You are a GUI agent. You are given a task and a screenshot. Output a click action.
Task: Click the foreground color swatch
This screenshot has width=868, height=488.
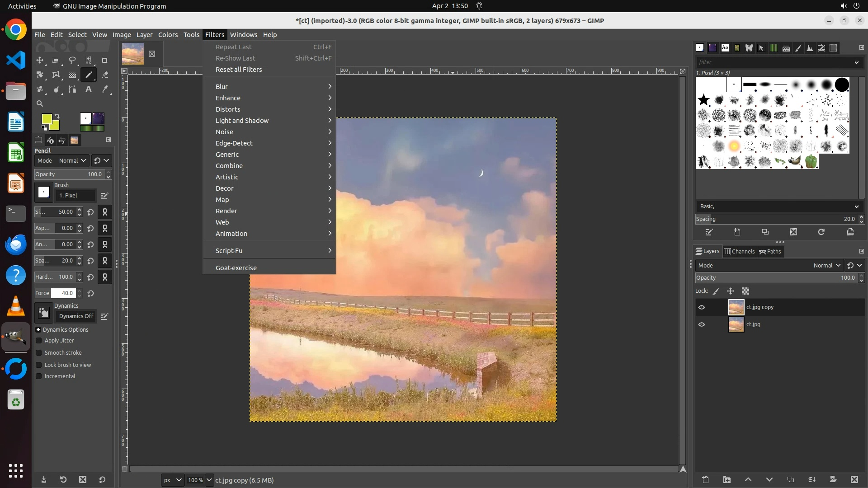(47, 118)
